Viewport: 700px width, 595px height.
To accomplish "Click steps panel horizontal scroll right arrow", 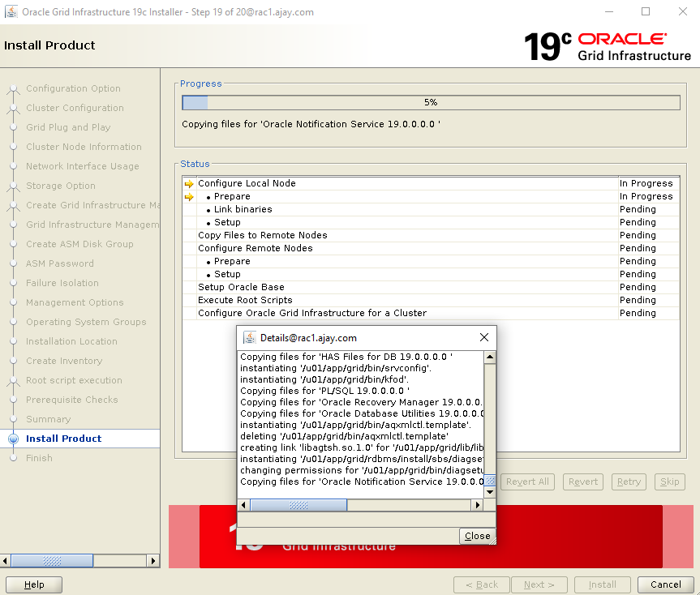I will click(153, 561).
